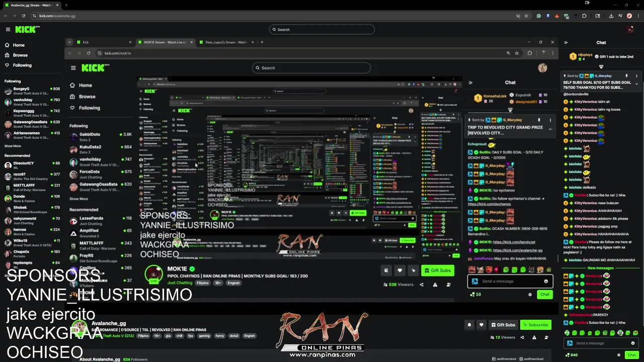Viewport: 644px width, 362px height.
Task: Click Show More in streamed MOK1E sidebar
Action: click(x=78, y=199)
